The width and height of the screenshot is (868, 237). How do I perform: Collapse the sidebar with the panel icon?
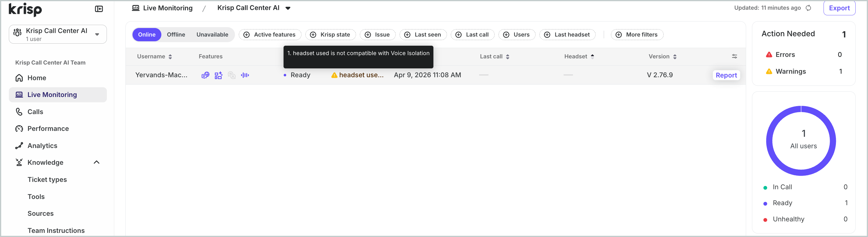coord(99,9)
